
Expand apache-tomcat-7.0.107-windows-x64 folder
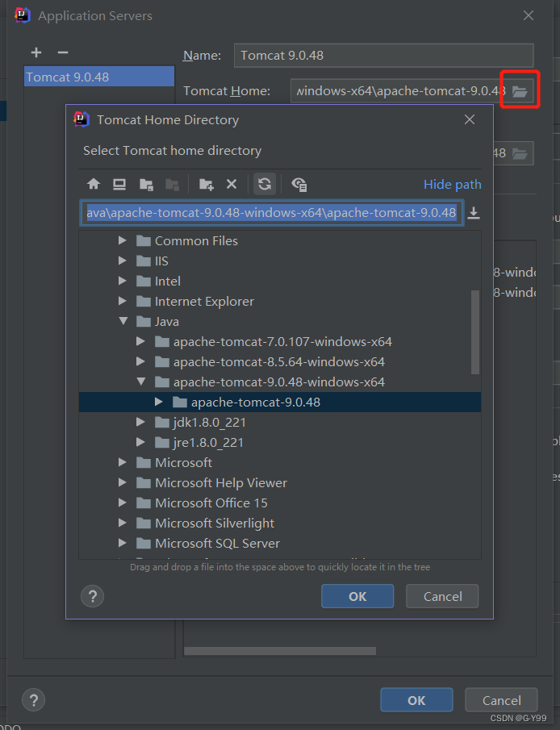140,341
